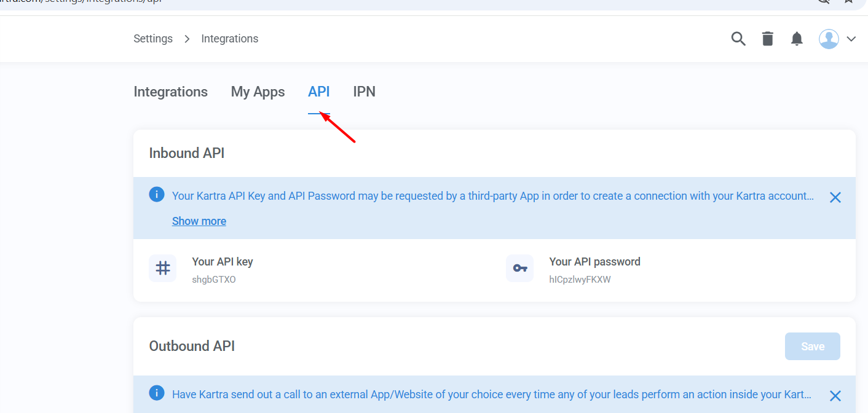Dismiss the Outbound API info banner
868x413 pixels.
835,396
